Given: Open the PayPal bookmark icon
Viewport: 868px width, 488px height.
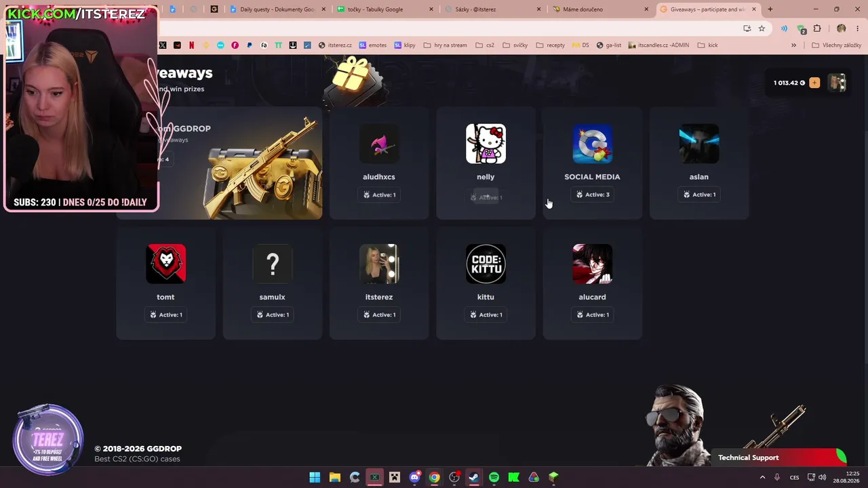Looking at the screenshot, I should (x=250, y=45).
